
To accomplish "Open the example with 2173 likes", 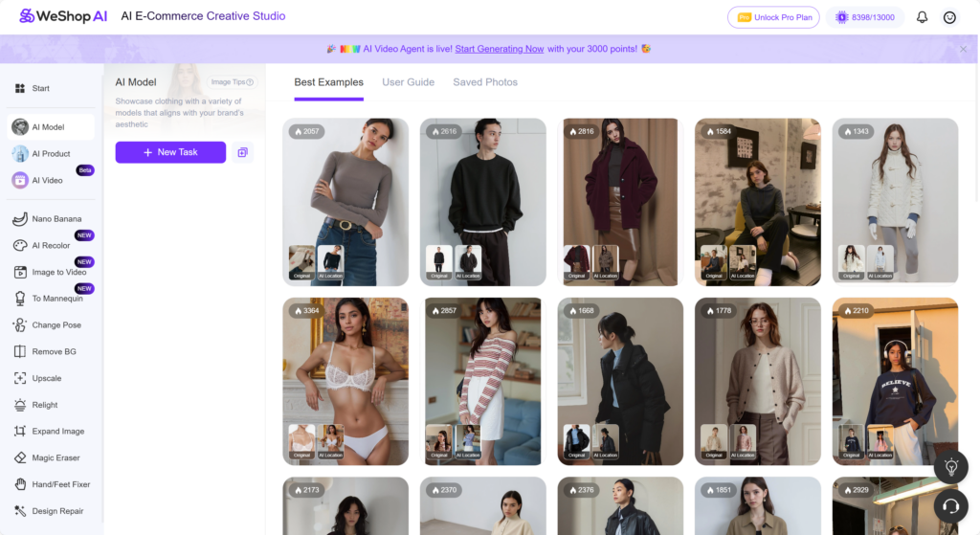I will coord(345,506).
